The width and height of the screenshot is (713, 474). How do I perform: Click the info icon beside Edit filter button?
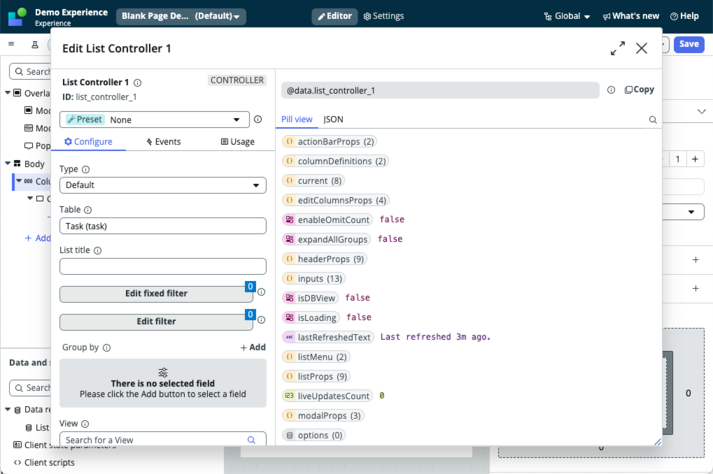coord(261,320)
